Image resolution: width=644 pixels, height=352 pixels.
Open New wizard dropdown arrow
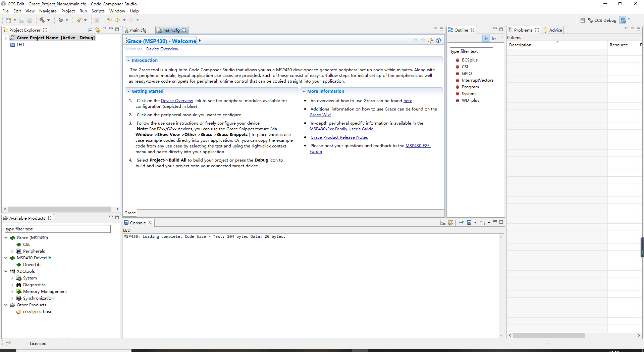[15, 20]
